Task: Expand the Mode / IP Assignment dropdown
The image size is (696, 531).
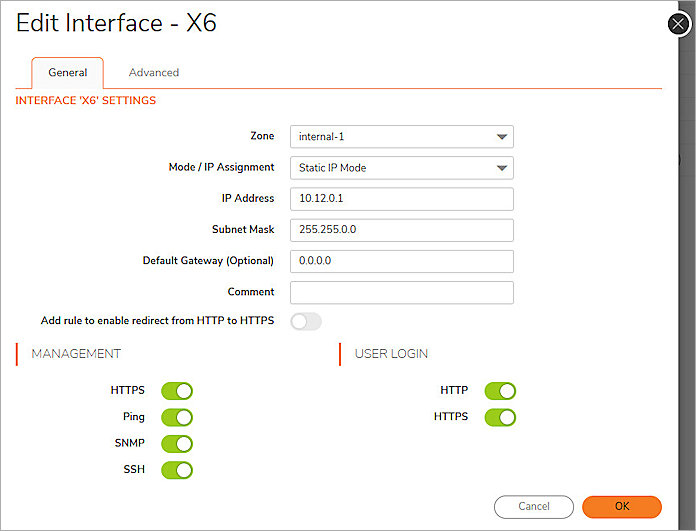Action: [x=401, y=168]
